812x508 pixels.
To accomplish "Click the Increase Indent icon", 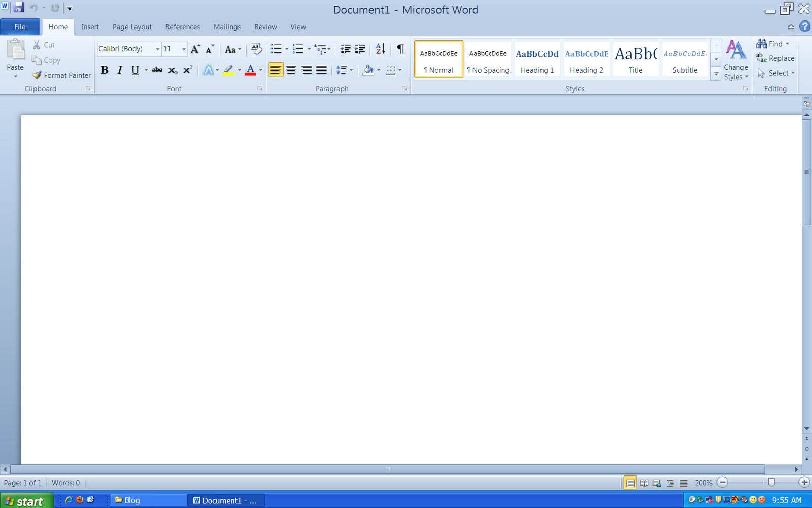I will [360, 49].
